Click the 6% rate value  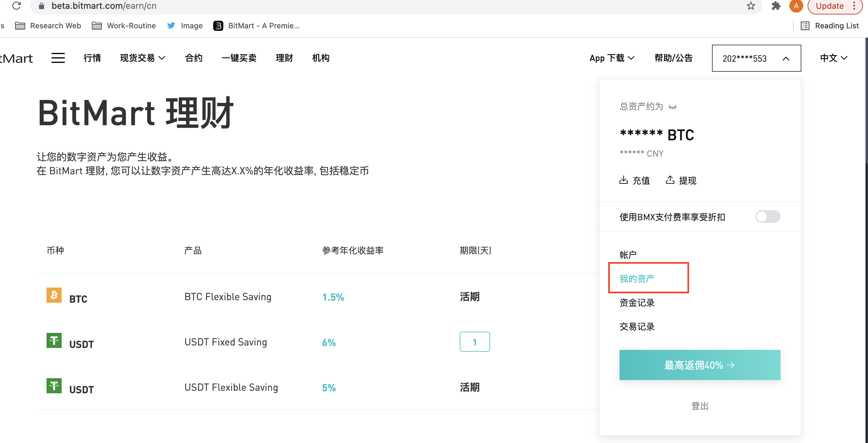pos(329,343)
